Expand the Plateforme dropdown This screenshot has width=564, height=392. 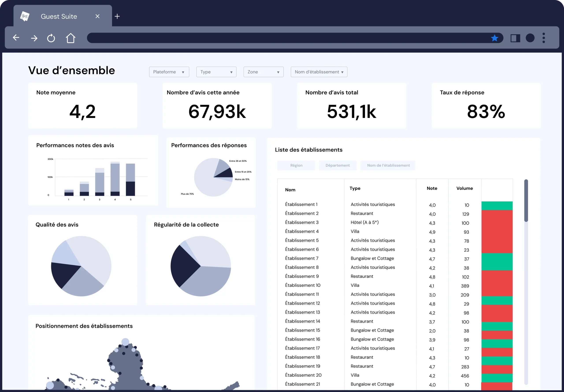(x=169, y=72)
